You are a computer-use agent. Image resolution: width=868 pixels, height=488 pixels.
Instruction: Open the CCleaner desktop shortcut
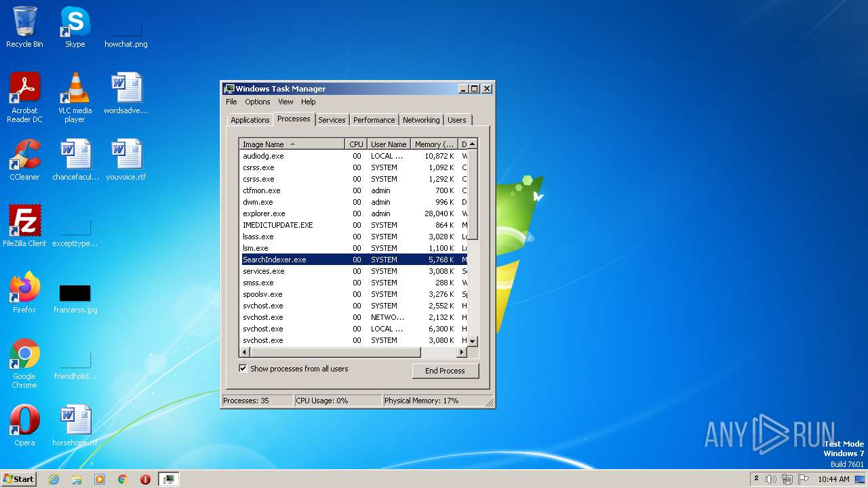tap(24, 160)
